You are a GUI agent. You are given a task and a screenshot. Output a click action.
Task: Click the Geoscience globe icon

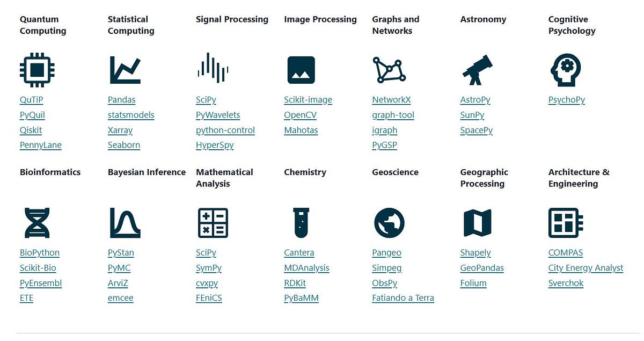pyautogui.click(x=389, y=223)
